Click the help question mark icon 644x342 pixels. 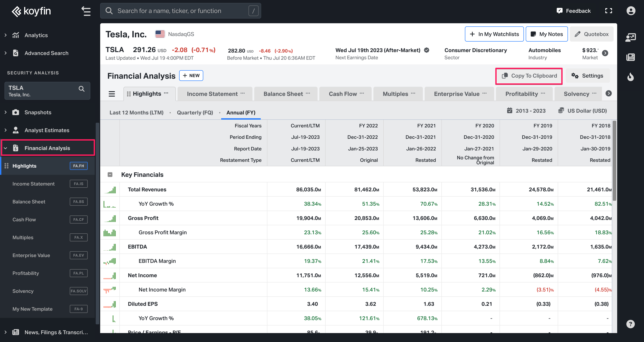(x=630, y=324)
